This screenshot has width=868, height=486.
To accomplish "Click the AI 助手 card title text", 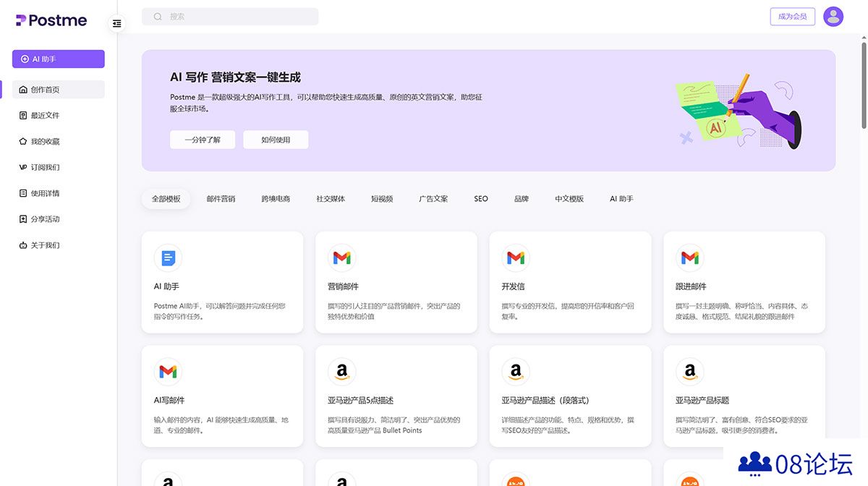I will click(166, 286).
